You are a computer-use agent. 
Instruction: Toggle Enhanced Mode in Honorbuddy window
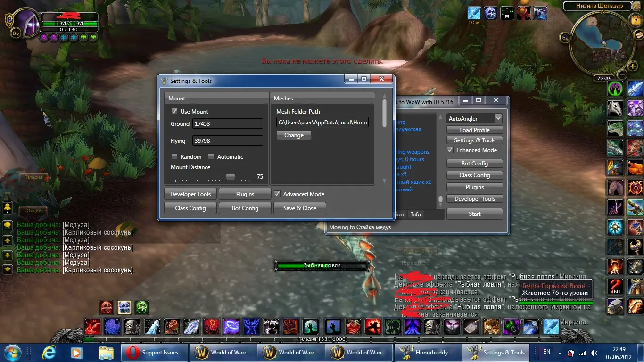(450, 150)
